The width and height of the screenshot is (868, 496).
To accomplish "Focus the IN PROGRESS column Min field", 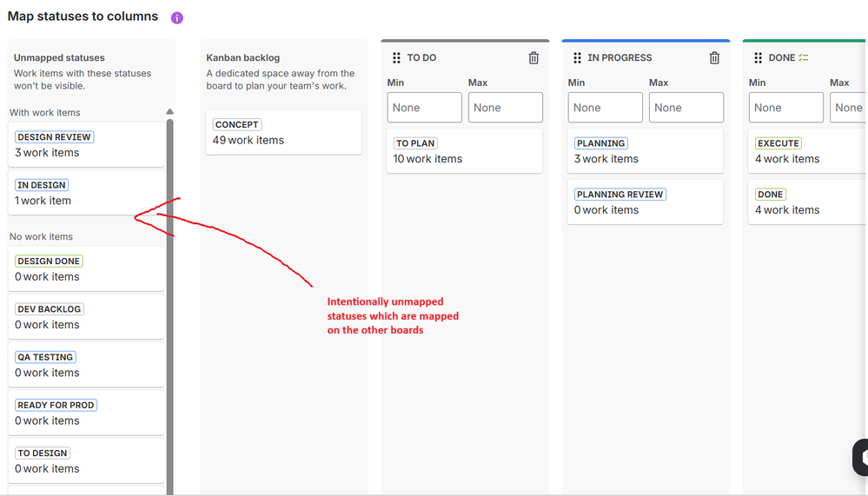I will coord(605,108).
